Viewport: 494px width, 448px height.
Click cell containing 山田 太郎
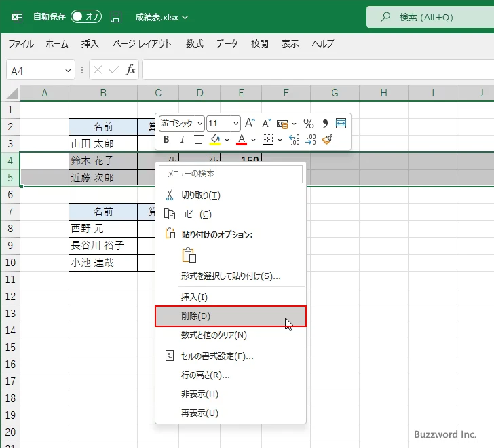pyautogui.click(x=103, y=144)
